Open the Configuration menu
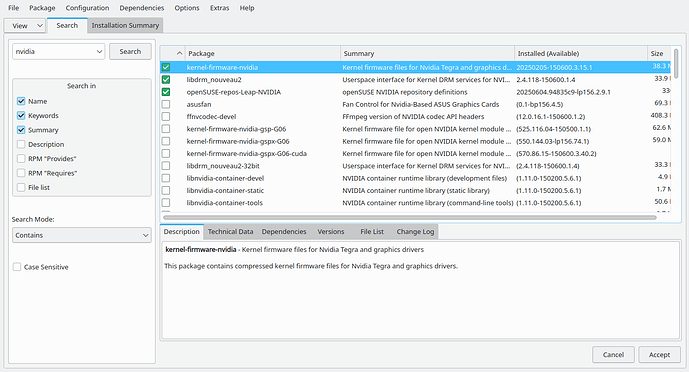The height and width of the screenshot is (372, 689). tap(87, 8)
